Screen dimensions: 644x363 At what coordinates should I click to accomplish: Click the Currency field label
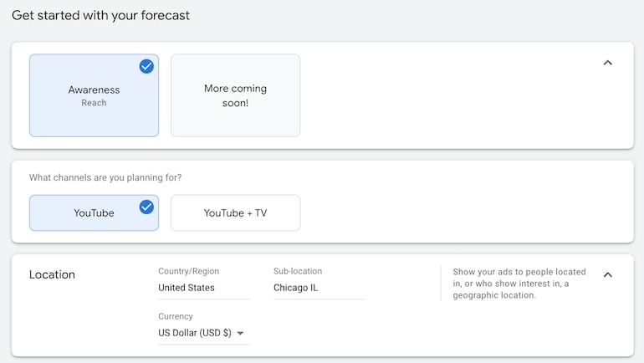click(176, 316)
